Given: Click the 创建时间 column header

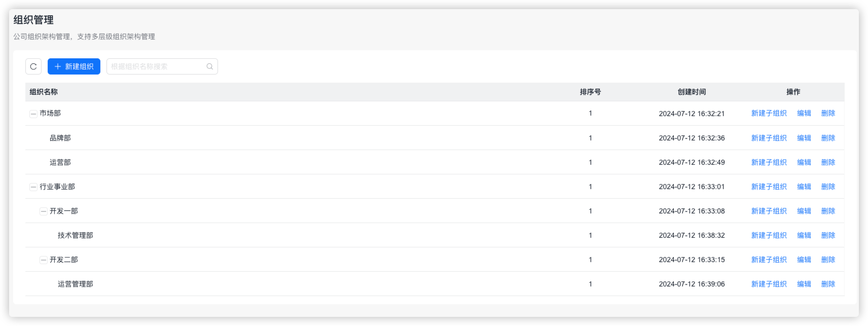Looking at the screenshot, I should 692,92.
